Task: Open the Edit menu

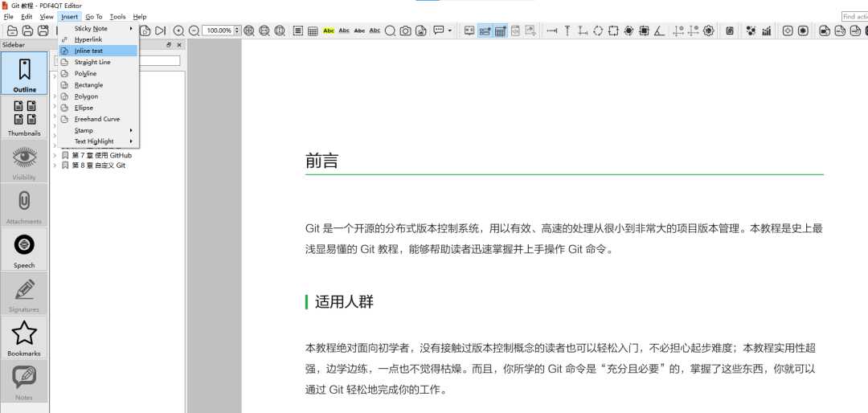Action: pyautogui.click(x=27, y=17)
